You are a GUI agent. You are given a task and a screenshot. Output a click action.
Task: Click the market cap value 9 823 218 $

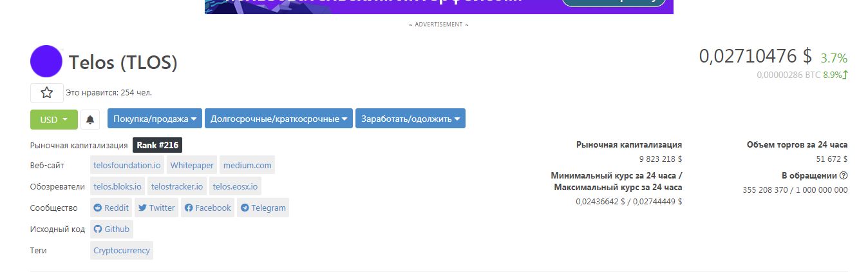pyautogui.click(x=661, y=159)
